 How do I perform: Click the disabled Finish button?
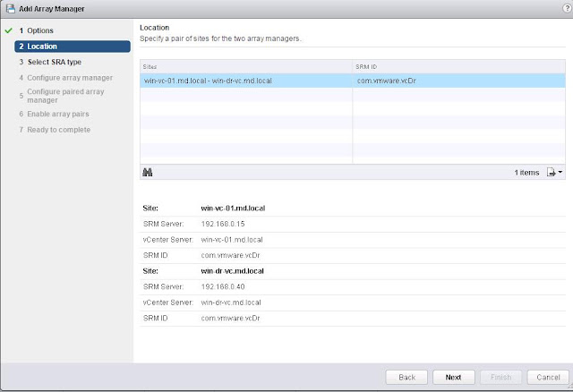point(500,377)
